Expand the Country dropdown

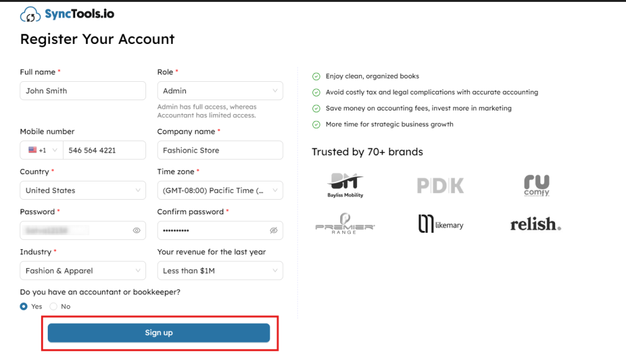click(x=83, y=191)
